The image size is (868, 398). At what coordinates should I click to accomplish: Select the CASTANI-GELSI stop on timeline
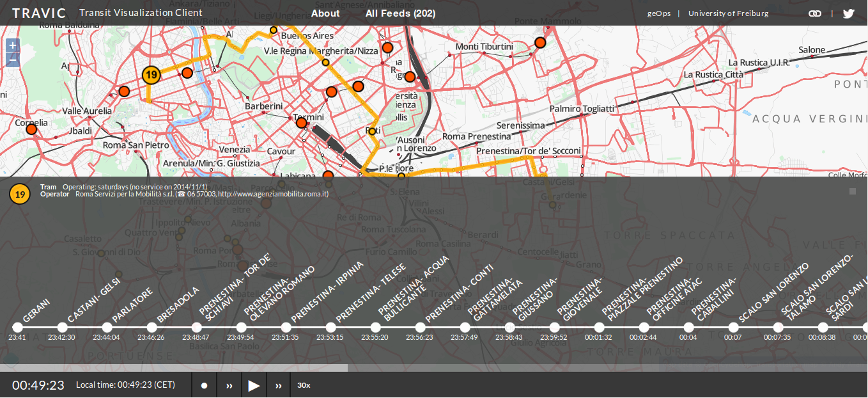(x=62, y=327)
